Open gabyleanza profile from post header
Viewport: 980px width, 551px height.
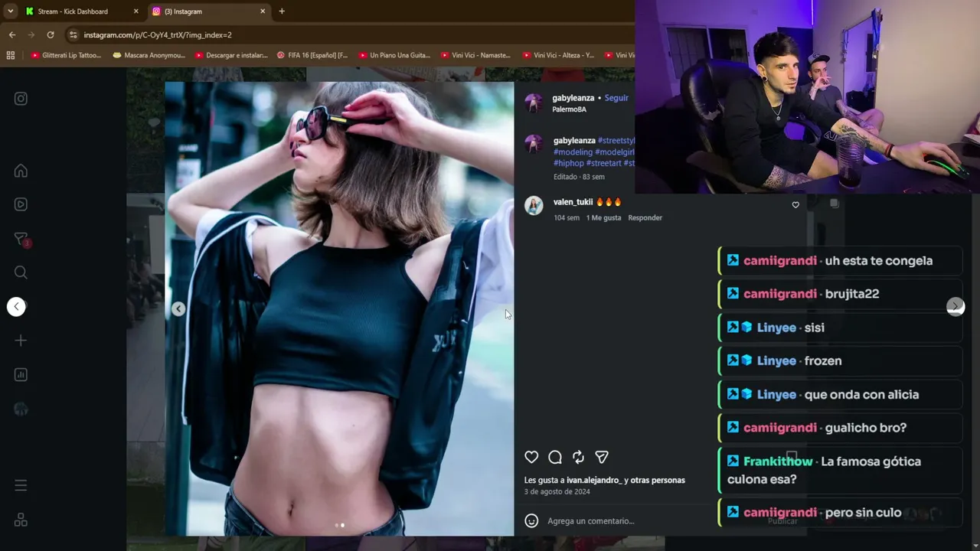(573, 98)
